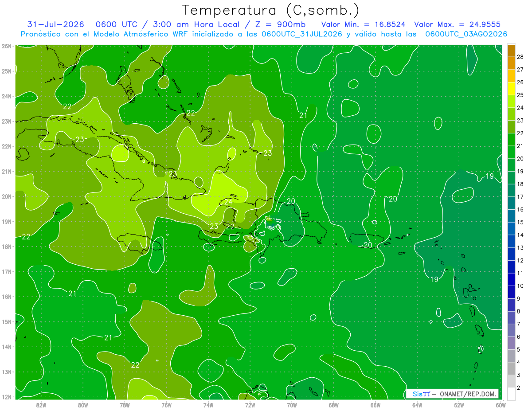
Task: Click the colorbar label '14'
Action: pos(520,235)
